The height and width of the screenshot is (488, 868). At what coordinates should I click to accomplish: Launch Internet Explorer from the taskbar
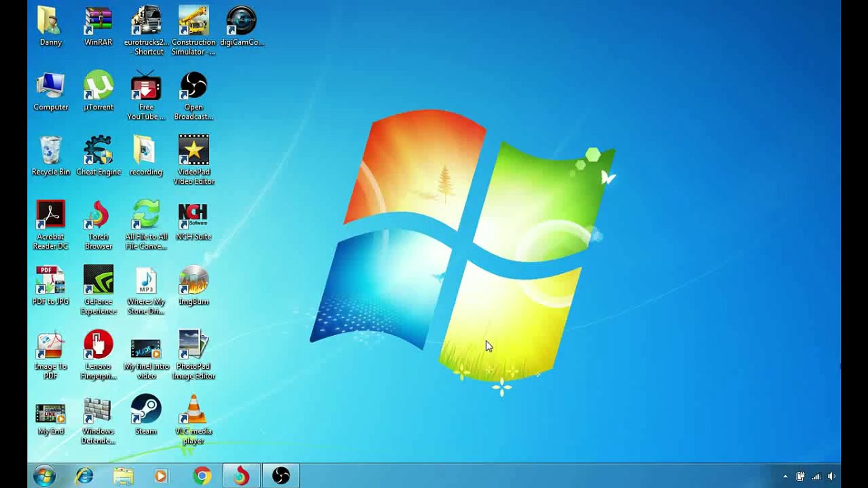point(84,476)
